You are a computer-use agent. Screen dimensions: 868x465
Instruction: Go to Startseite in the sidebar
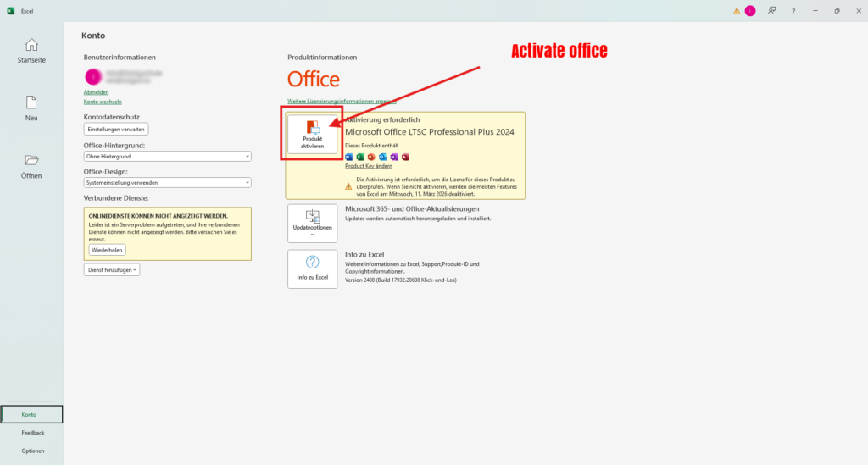point(31,52)
